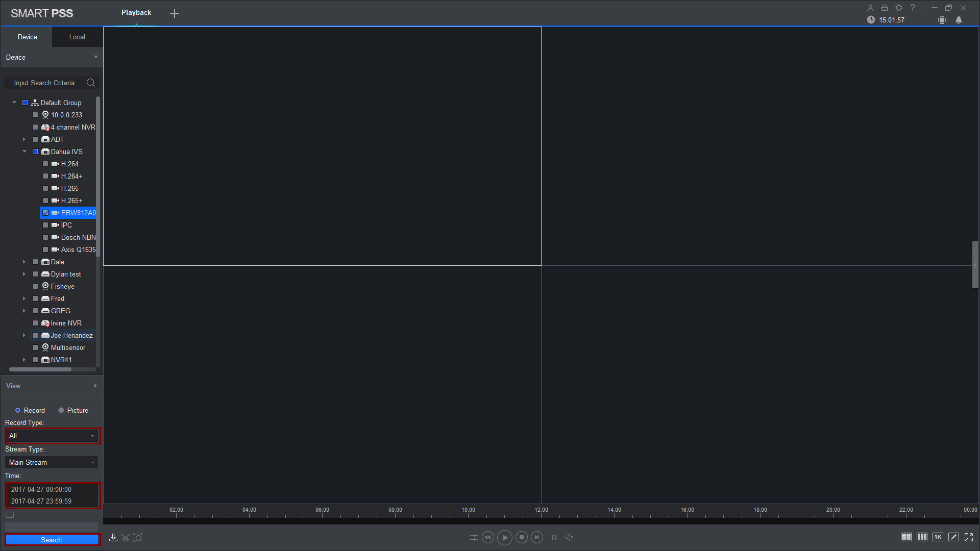Open the Record Type dropdown
Image resolution: width=980 pixels, height=551 pixels.
click(x=52, y=436)
